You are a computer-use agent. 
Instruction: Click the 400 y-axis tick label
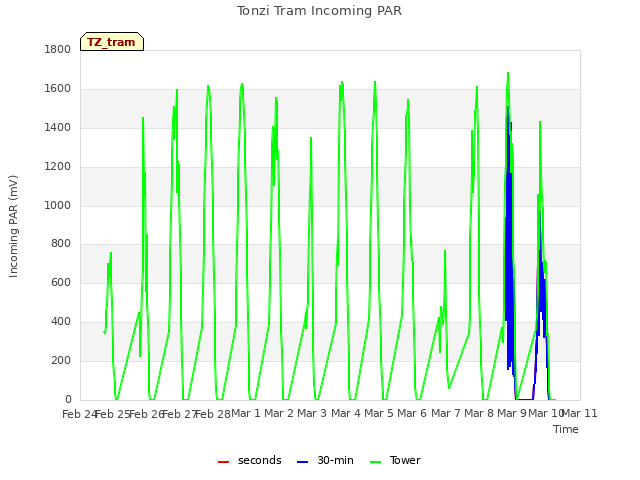[61, 322]
